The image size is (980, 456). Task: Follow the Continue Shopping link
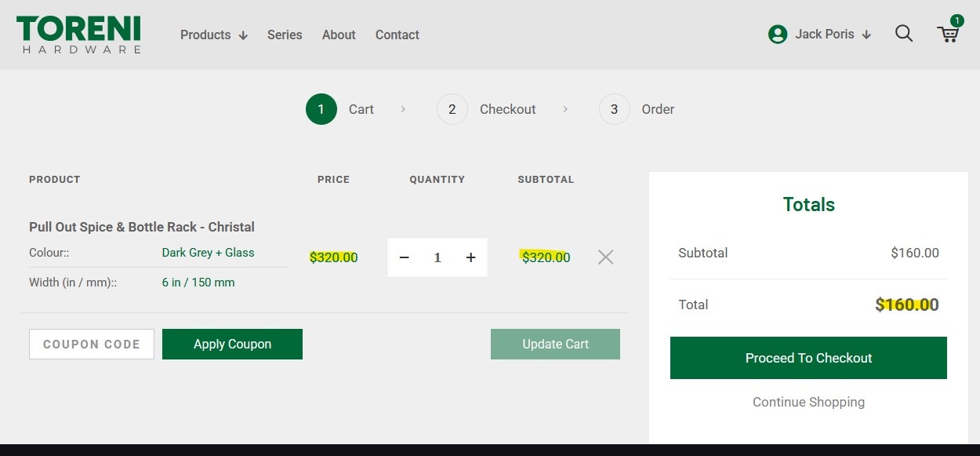(x=808, y=402)
